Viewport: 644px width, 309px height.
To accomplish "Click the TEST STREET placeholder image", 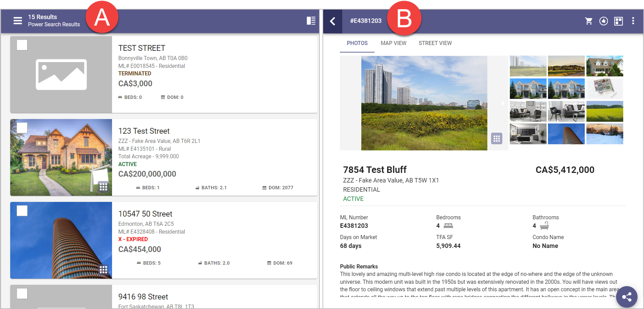I will (61, 74).
